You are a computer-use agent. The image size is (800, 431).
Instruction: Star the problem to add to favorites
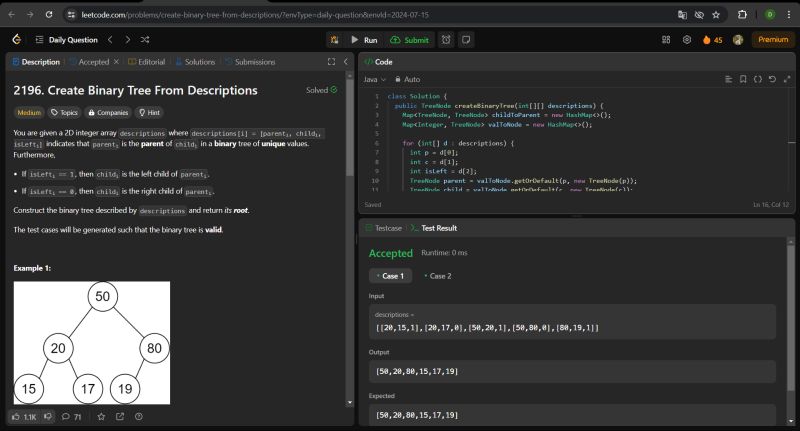(101, 416)
